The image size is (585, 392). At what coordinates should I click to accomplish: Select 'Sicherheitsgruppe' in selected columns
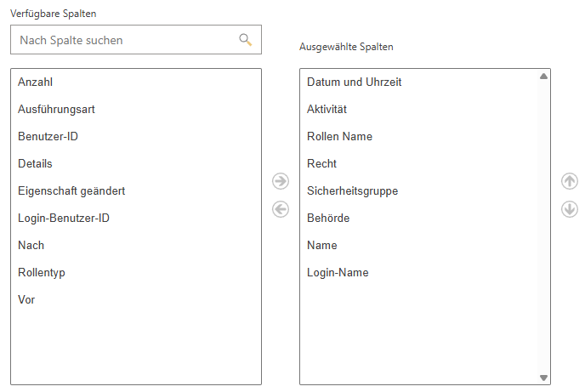click(x=353, y=191)
